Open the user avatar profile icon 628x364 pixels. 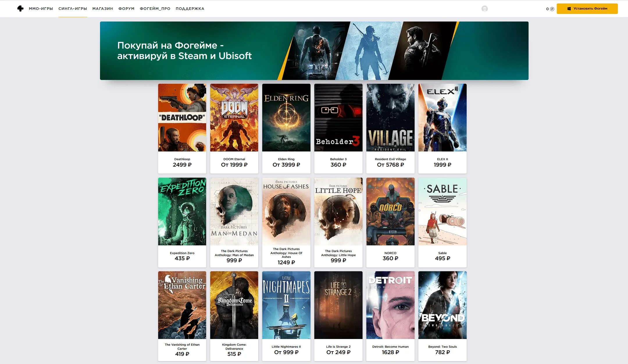pos(484,9)
